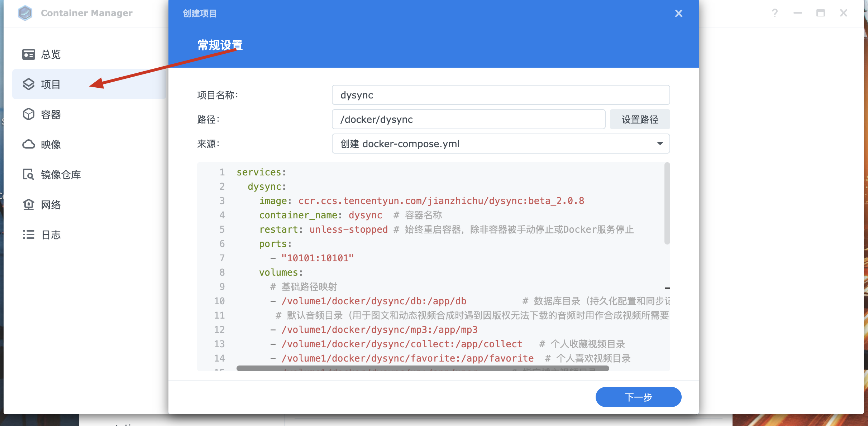The width and height of the screenshot is (868, 426).
Task: Click the 项目 project layers icon
Action: coord(28,84)
